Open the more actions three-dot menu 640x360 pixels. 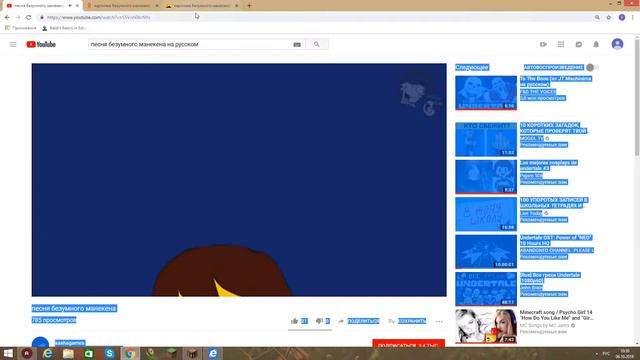(439, 322)
